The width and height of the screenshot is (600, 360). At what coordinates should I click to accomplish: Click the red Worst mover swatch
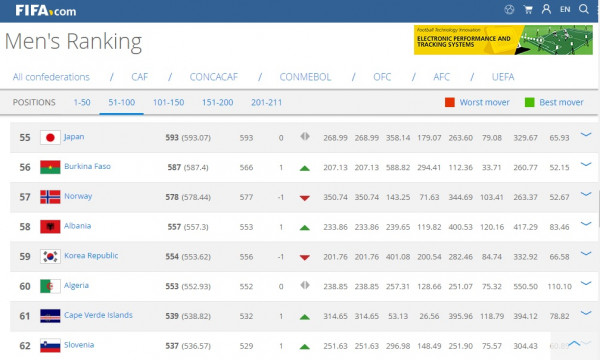click(x=450, y=102)
